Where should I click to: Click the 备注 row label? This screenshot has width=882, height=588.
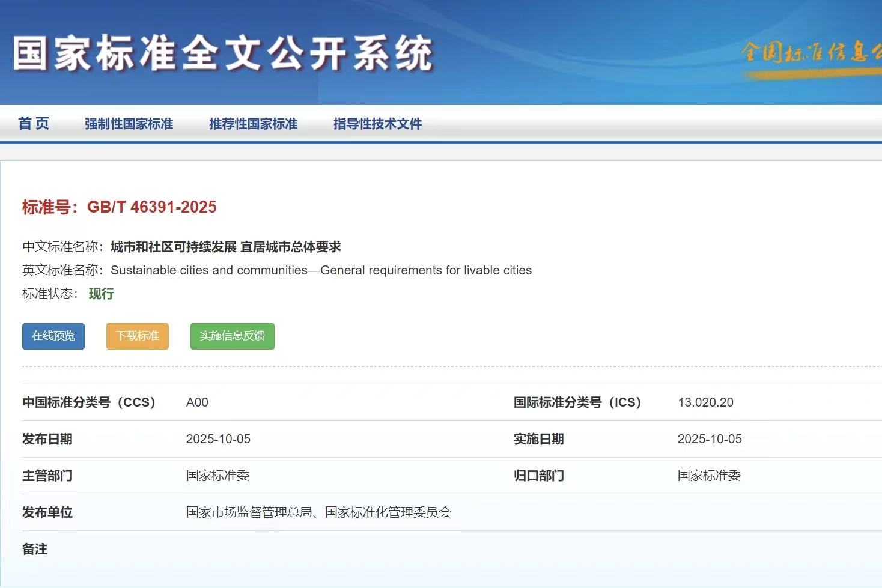35,549
